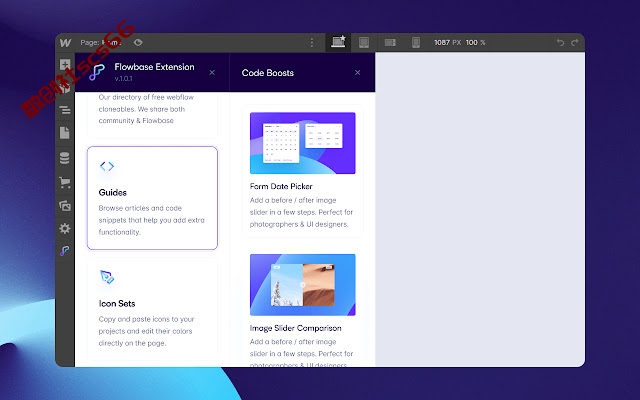Click the Guides code brackets icon
Viewport: 640px width, 400px height.
(107, 166)
